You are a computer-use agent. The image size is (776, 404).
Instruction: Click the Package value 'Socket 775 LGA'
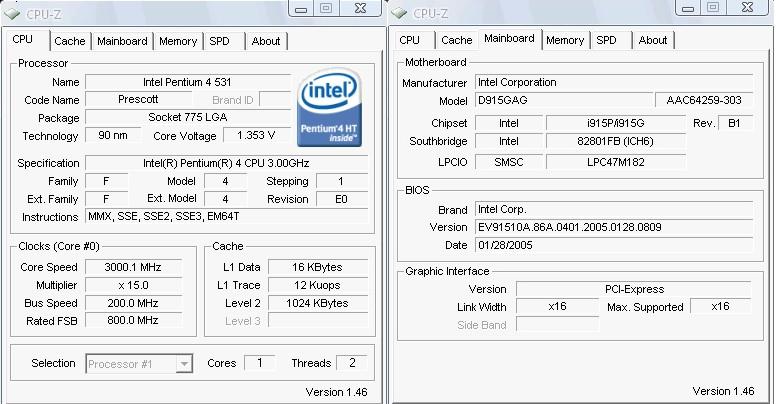tap(188, 117)
